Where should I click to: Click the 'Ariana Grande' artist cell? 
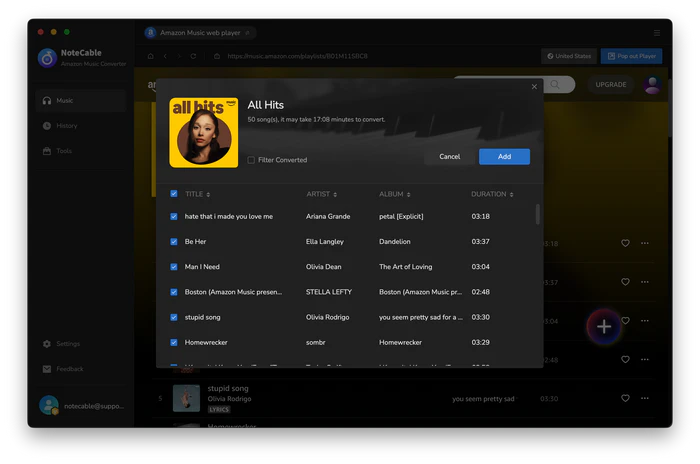point(328,216)
